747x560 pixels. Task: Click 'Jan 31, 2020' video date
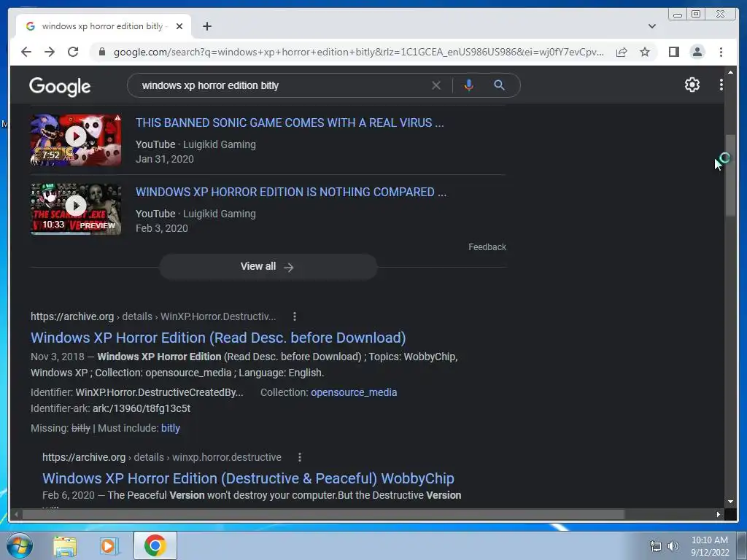click(164, 159)
